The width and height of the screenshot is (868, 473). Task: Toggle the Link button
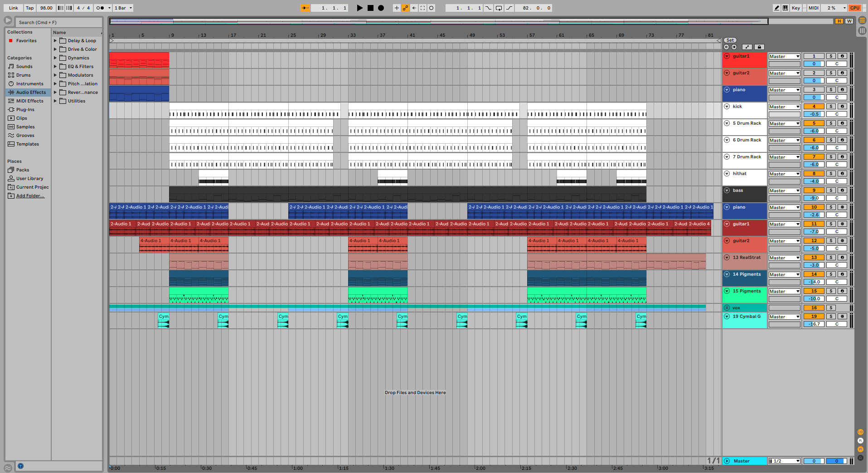[14, 8]
